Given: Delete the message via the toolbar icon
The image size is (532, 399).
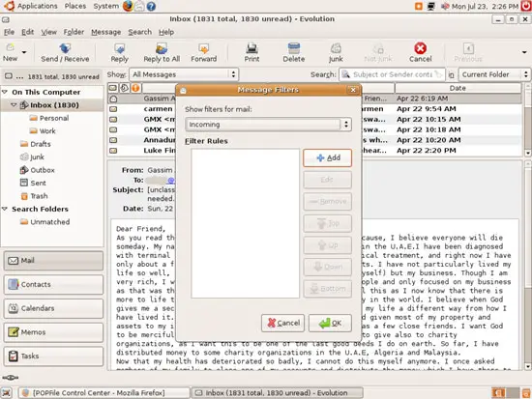Looking at the screenshot, I should [293, 48].
